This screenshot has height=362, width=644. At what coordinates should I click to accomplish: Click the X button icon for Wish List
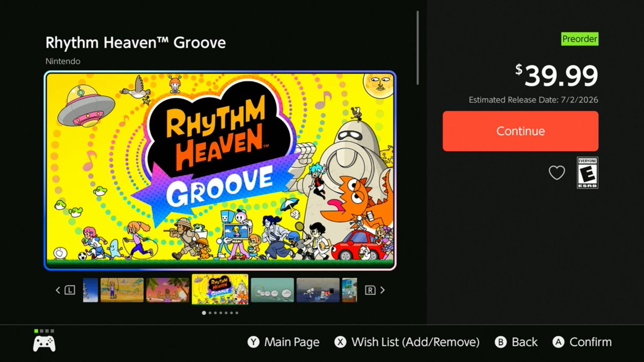tap(340, 342)
